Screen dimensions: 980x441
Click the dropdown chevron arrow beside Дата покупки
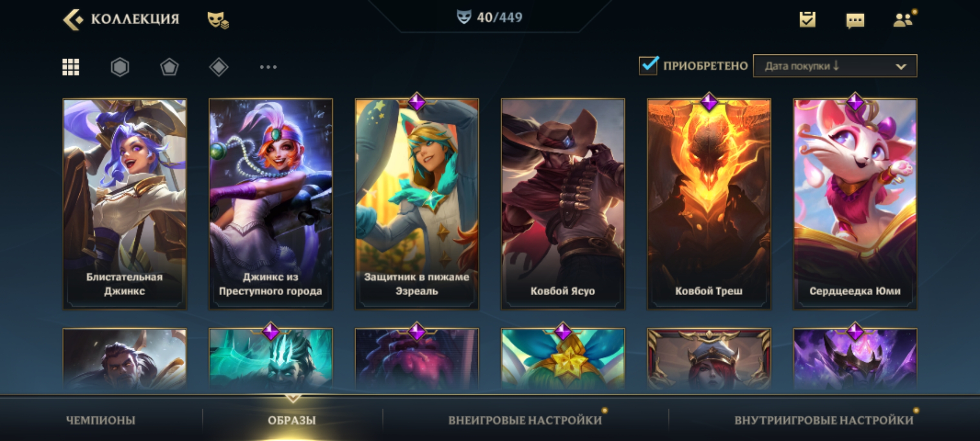pos(901,67)
